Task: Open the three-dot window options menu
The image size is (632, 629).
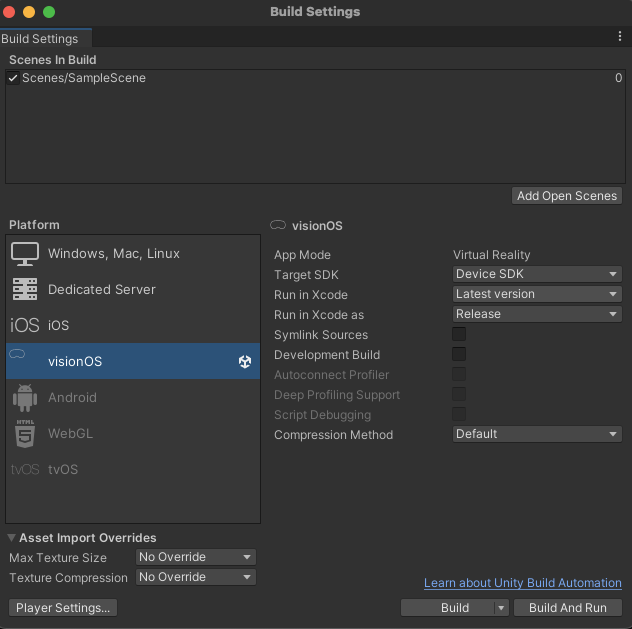Action: [620, 37]
